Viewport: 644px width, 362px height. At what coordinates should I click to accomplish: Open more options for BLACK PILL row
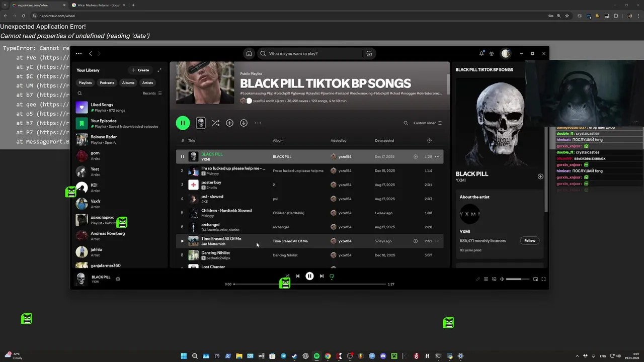click(x=437, y=156)
